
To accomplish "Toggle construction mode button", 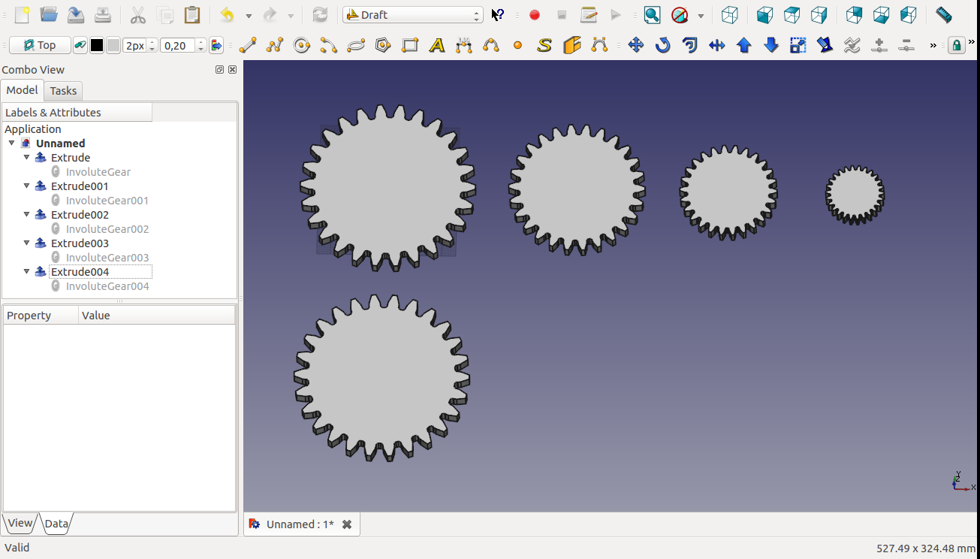I will click(x=80, y=46).
